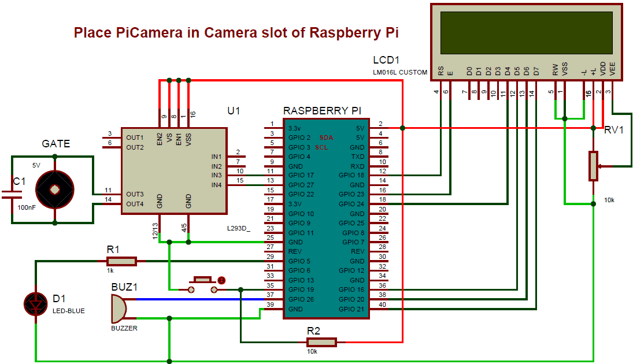The width and height of the screenshot is (633, 364).
Task: Click the '10k' value under R2
Action: 312,351
